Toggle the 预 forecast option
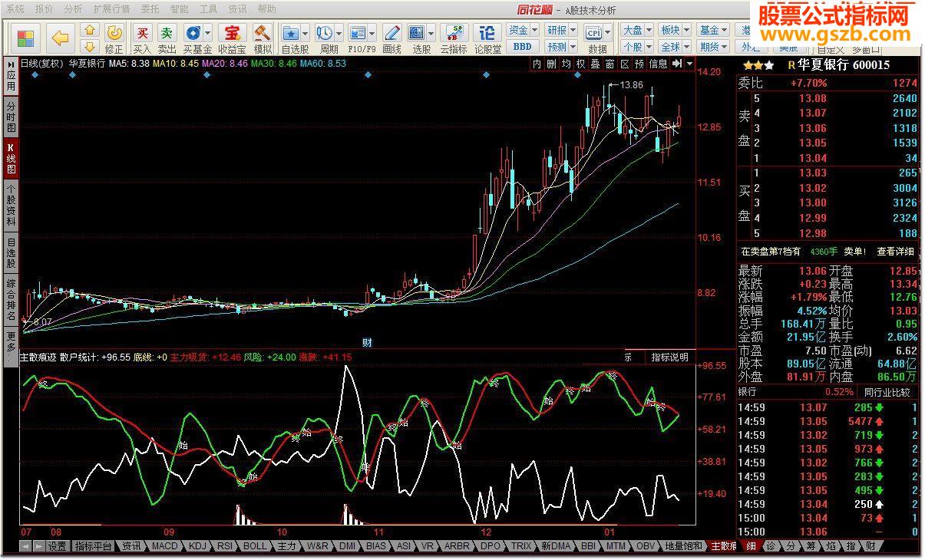Viewport: 925px width, 560px height. tap(639, 64)
